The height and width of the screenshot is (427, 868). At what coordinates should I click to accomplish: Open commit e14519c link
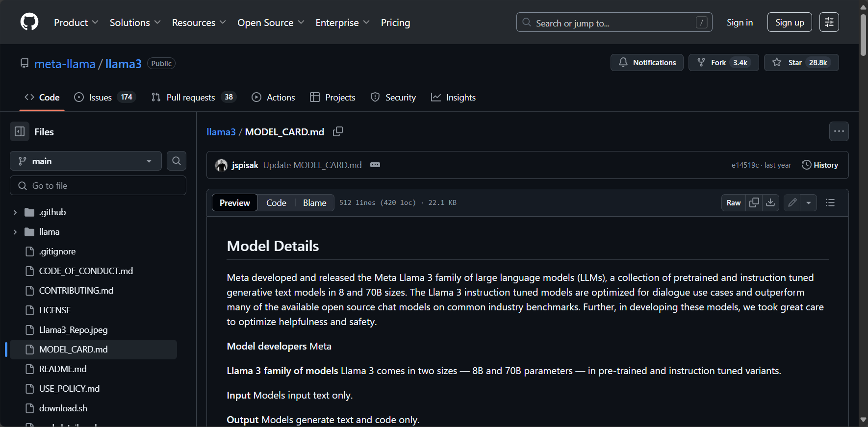(745, 165)
